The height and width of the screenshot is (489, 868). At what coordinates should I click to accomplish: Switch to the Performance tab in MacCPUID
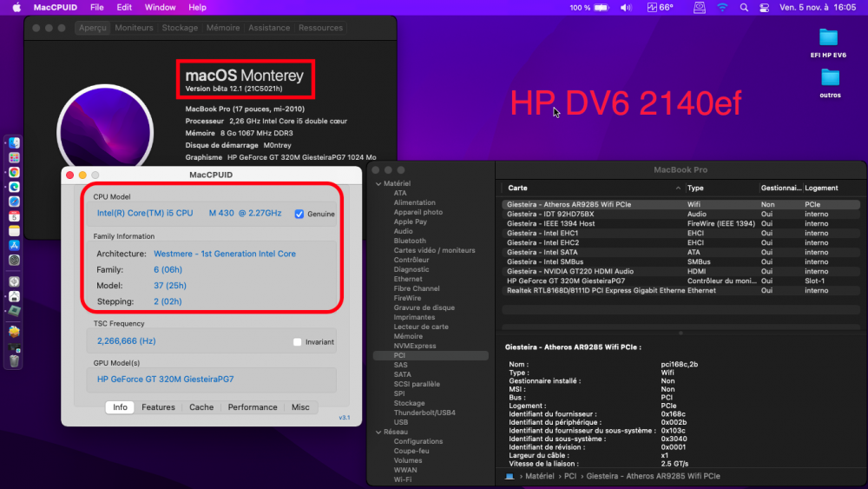(253, 407)
